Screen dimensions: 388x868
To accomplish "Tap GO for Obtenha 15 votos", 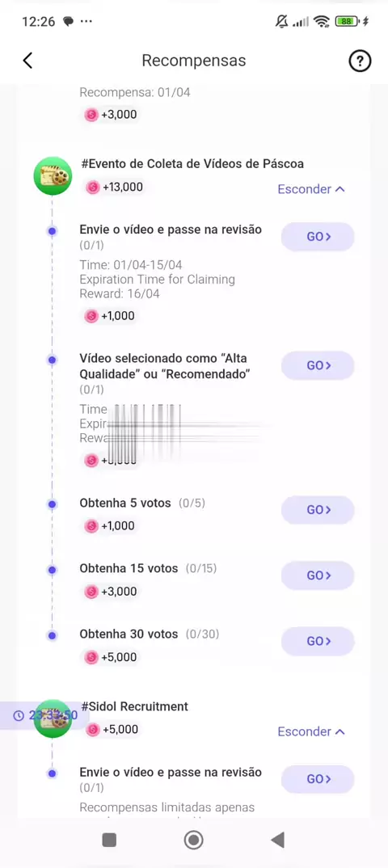I will point(318,575).
